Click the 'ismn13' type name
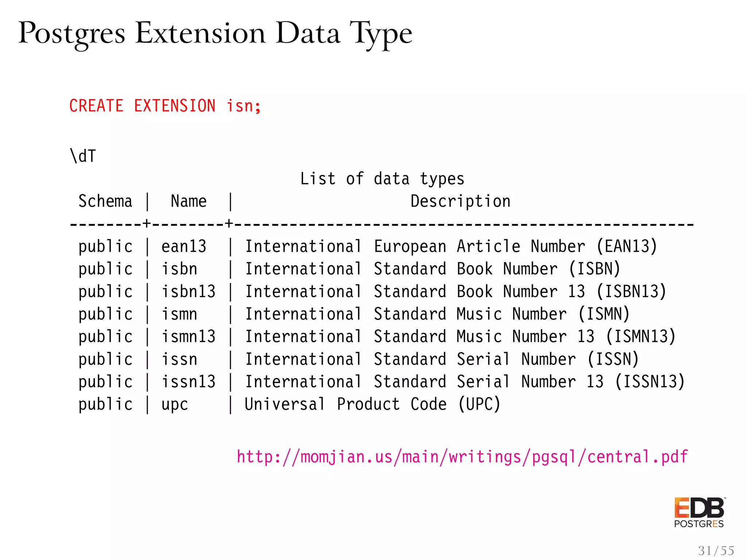 189,337
